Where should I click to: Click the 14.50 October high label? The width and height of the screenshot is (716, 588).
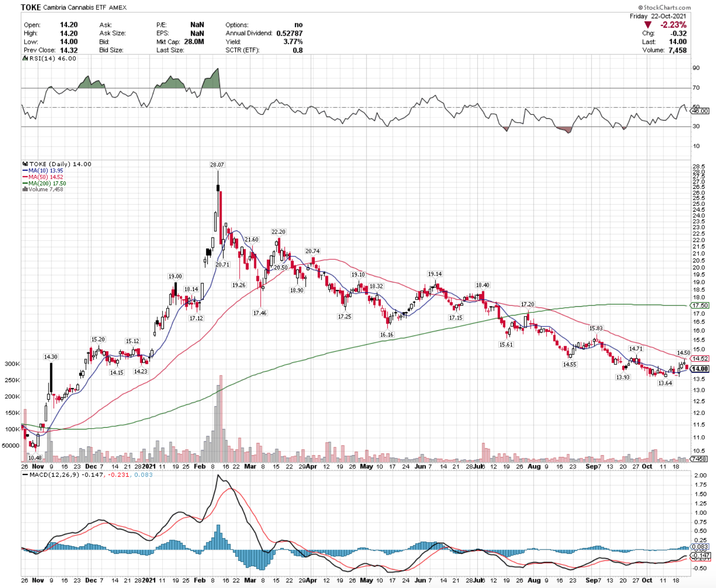point(684,353)
